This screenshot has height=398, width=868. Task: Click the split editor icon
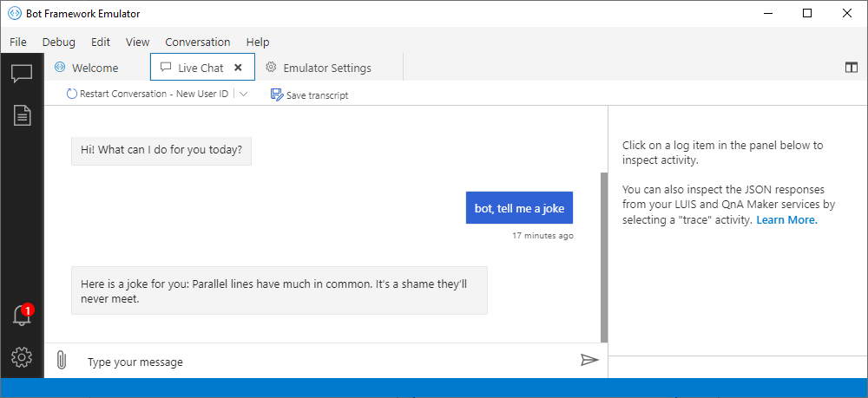click(x=851, y=68)
